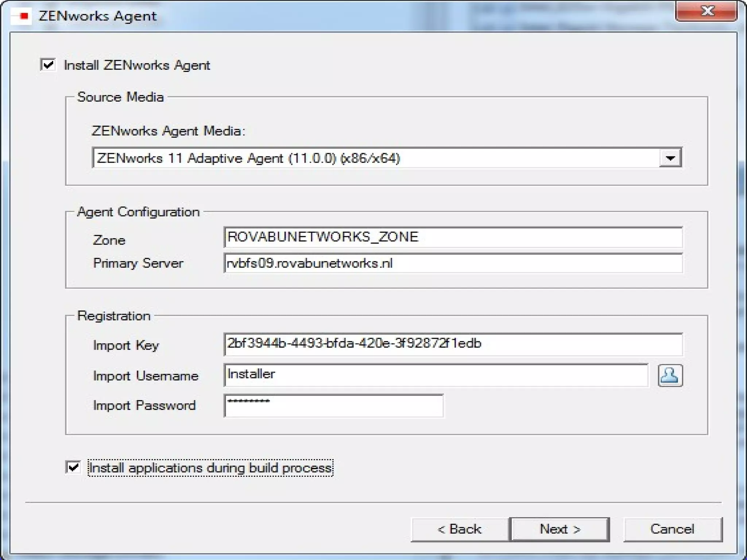This screenshot has height=560, width=747.
Task: Select the ZENworks 11 Adaptive Agent combo box
Action: (x=387, y=158)
